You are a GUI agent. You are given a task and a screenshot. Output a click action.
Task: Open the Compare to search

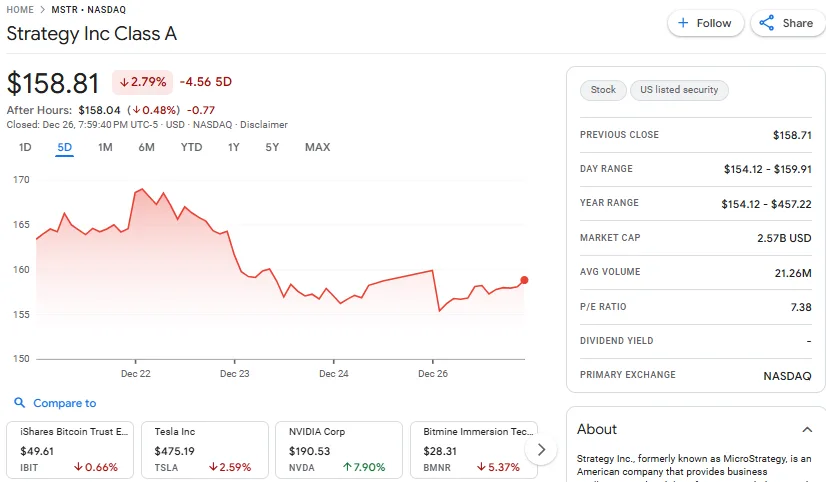click(x=55, y=403)
